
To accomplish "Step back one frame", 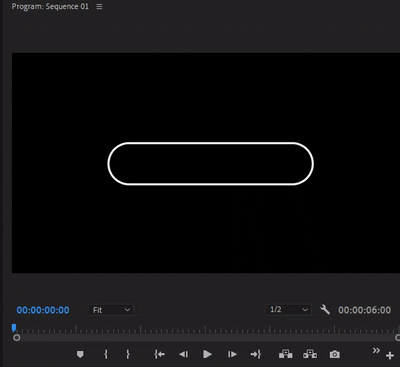I will pos(184,354).
